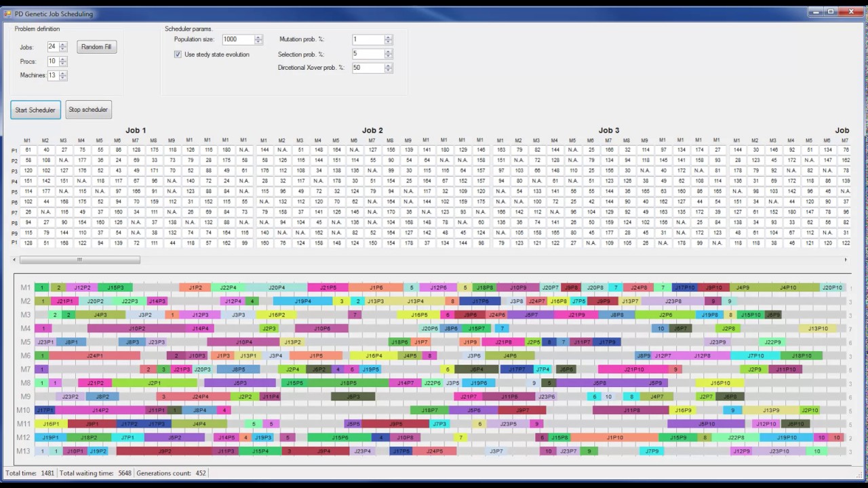Click the Job 3 header above the table
Viewport: 868px width, 488px height.
coord(609,130)
